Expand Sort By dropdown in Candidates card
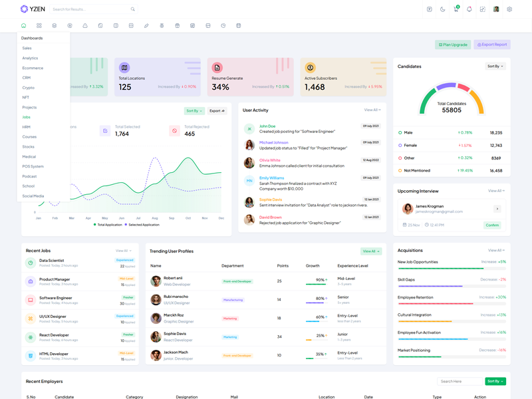 point(495,66)
